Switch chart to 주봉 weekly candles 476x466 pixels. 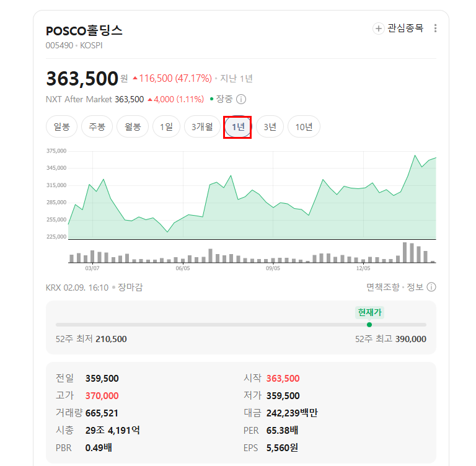pos(97,126)
